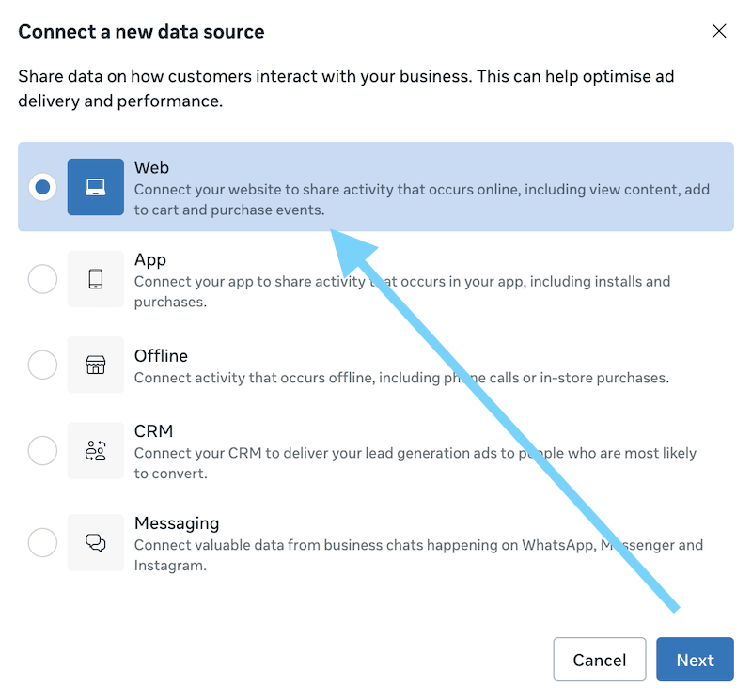Screen dimensions: 752x700
Task: Click the 'Share data on how customers interact' text
Action: click(x=346, y=88)
